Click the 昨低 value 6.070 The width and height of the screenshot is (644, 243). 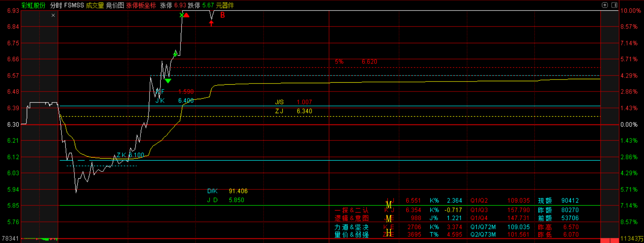point(571,235)
